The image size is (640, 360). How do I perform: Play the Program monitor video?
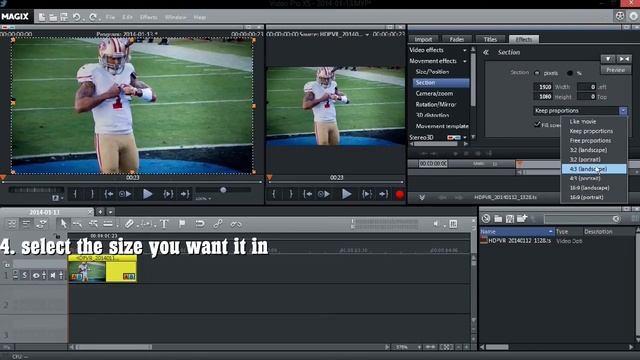point(147,194)
